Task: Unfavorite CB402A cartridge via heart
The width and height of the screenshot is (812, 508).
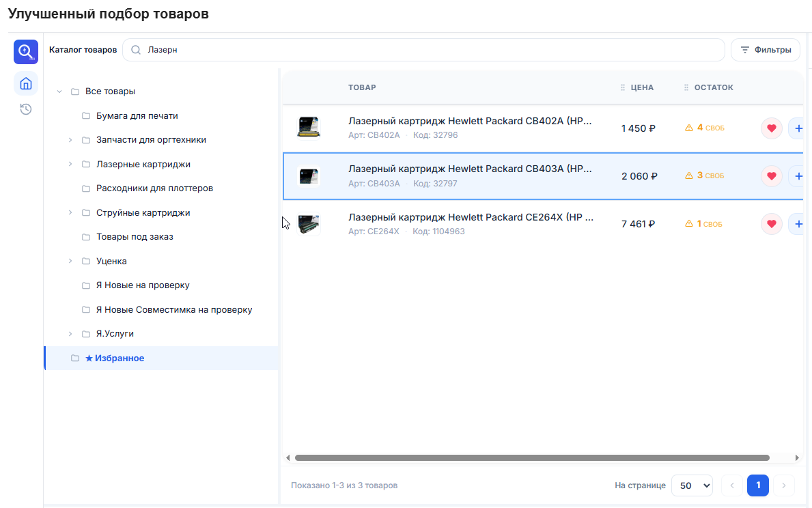Action: point(771,128)
